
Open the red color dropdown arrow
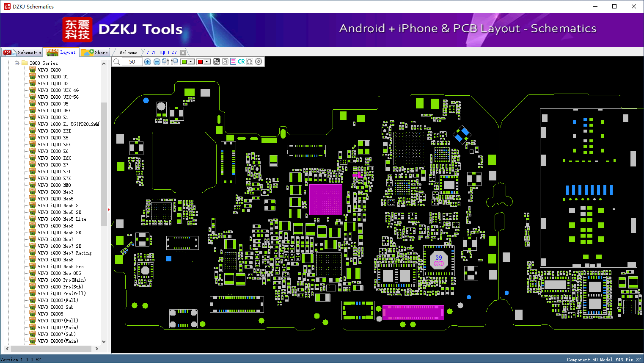click(x=207, y=62)
